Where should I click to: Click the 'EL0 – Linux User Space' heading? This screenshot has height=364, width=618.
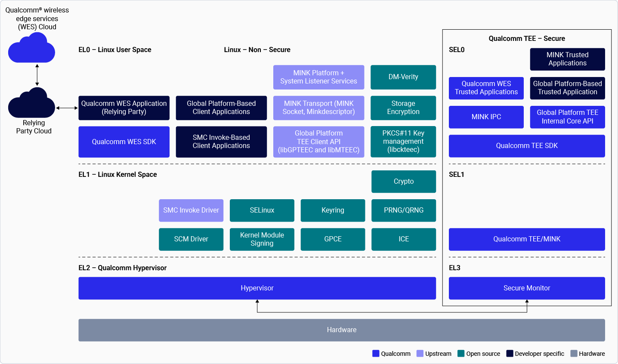(x=115, y=50)
